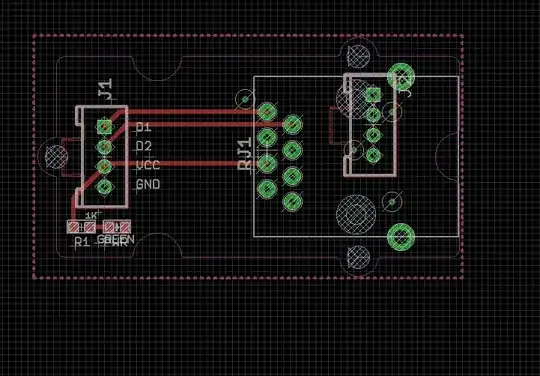
Task: Select the large green mounting pad at bottom right
Action: (401, 237)
